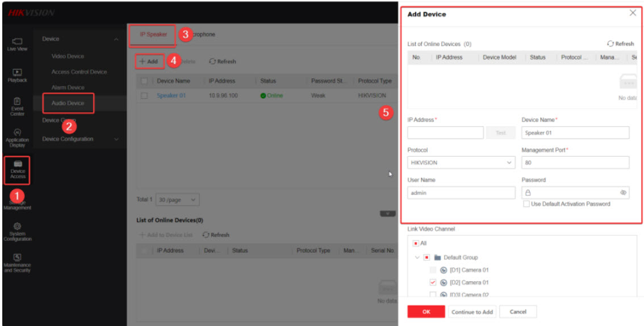Tick the Speaker 01 row checkbox
This screenshot has height=326, width=644.
[x=144, y=96]
